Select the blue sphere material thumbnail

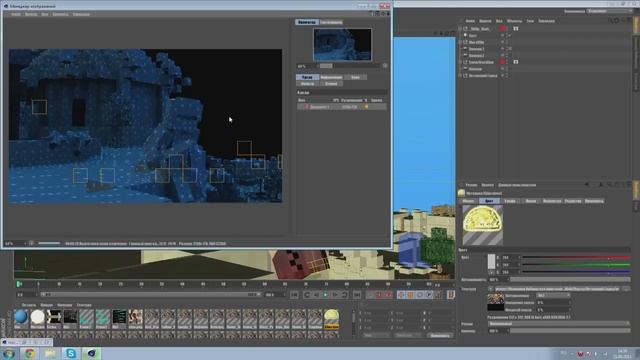(21, 317)
